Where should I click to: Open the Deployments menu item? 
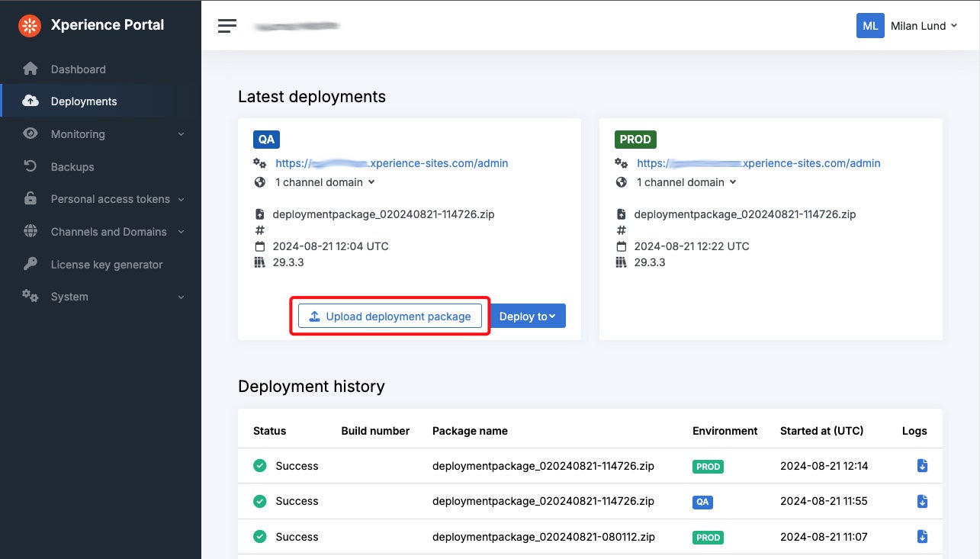84,101
